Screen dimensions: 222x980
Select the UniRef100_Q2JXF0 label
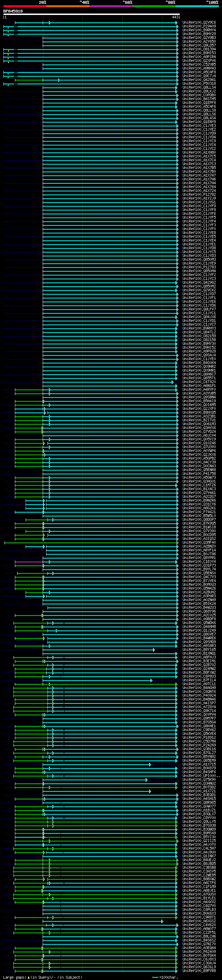pyautogui.click(x=199, y=408)
